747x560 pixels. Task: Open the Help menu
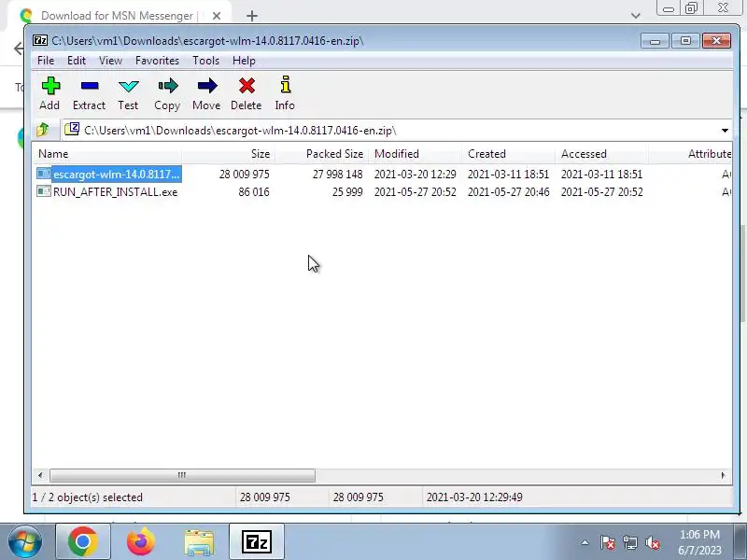point(244,61)
